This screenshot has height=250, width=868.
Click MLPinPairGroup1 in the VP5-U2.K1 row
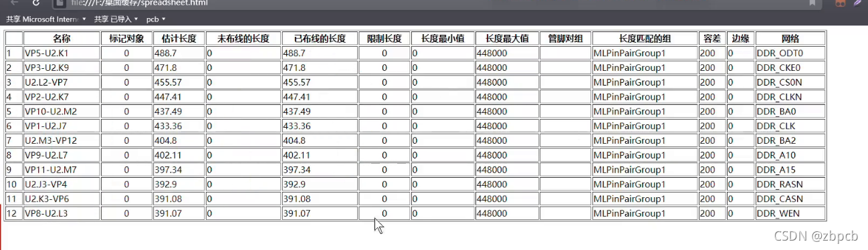coord(645,53)
